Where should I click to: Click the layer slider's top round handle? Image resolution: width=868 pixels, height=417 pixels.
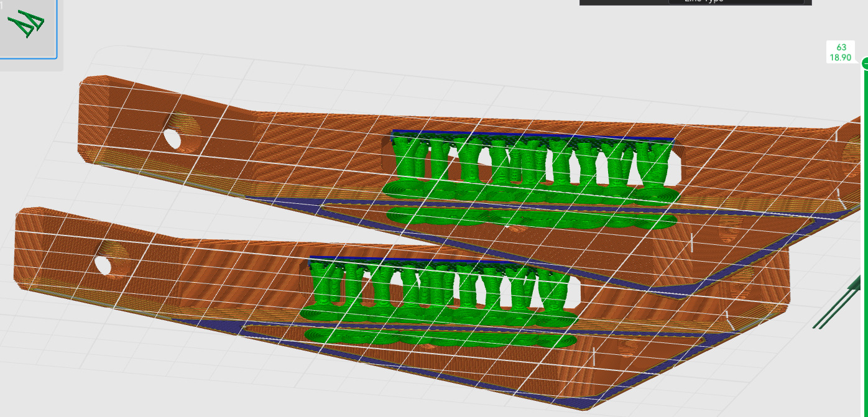[865, 63]
